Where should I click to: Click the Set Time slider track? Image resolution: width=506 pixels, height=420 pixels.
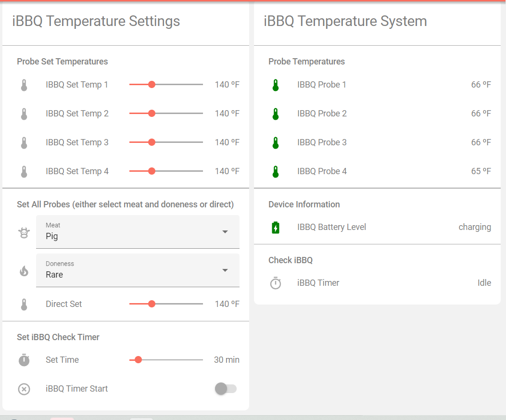point(166,359)
